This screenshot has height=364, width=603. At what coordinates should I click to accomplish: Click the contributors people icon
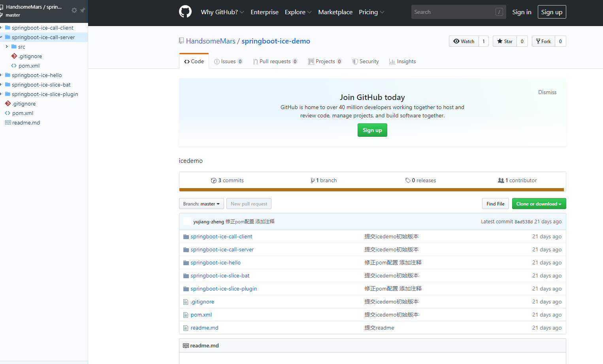pos(501,180)
